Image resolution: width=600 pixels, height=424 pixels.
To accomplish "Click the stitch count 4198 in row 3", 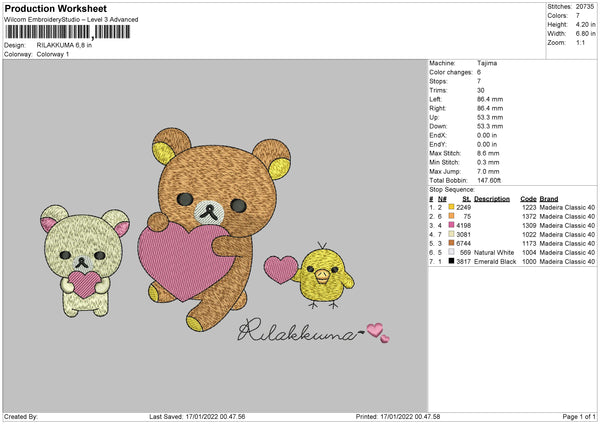I will (x=463, y=225).
